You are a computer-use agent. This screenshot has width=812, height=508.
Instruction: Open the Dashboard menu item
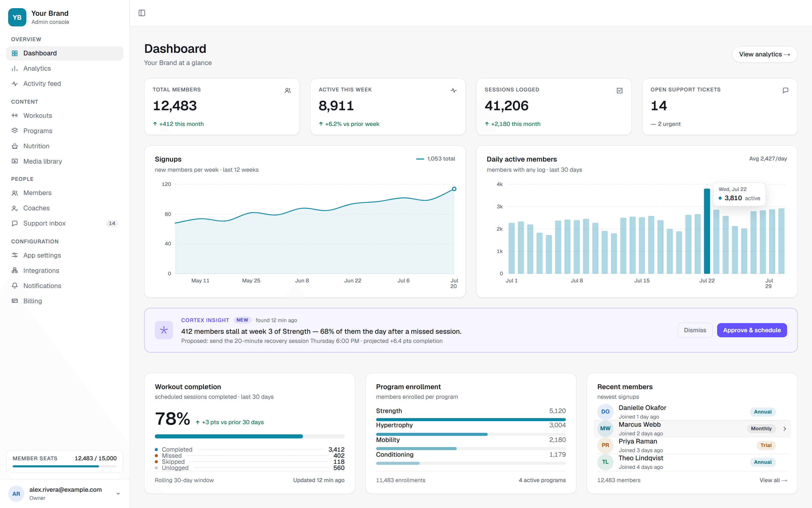pyautogui.click(x=65, y=53)
